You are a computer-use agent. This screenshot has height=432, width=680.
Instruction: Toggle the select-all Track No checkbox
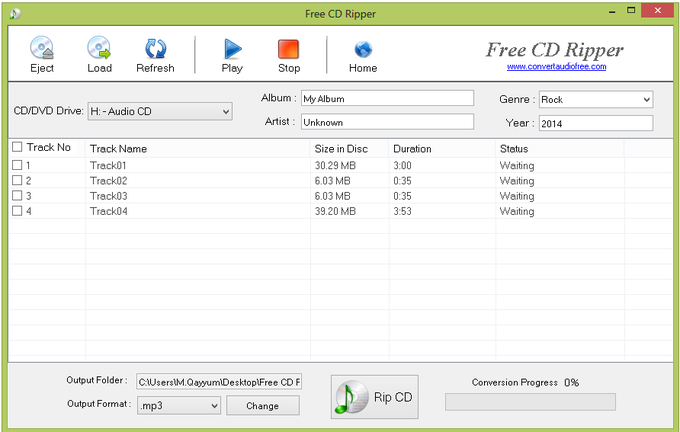click(17, 148)
